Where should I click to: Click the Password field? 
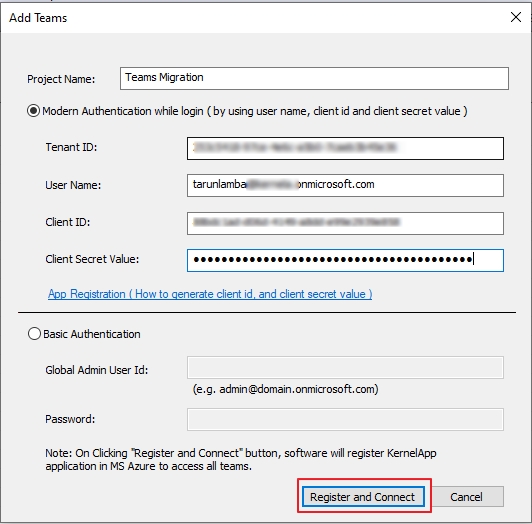click(x=345, y=419)
